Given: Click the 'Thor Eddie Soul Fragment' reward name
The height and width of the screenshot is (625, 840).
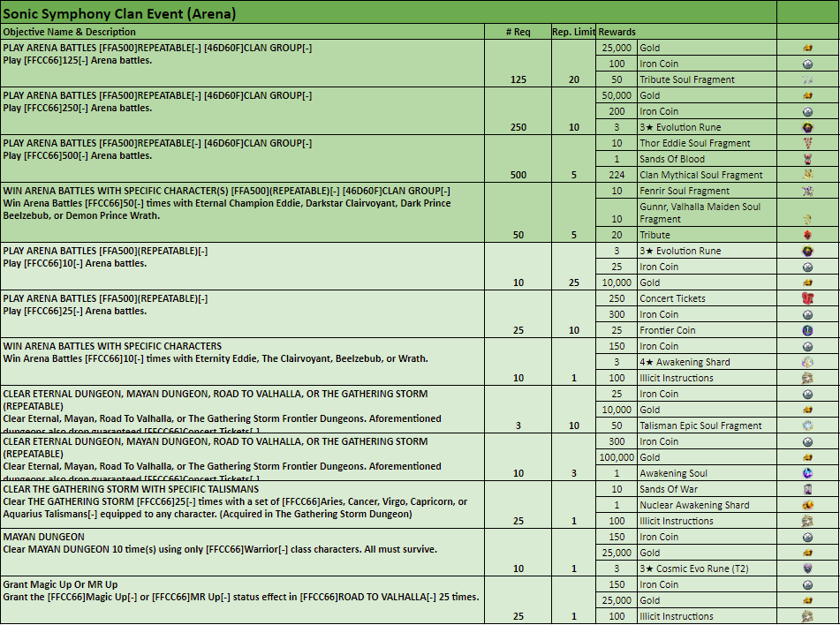Looking at the screenshot, I should click(x=694, y=143).
